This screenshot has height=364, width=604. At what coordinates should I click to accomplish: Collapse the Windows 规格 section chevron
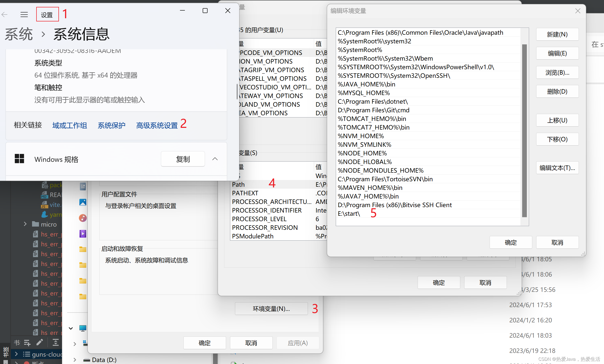pyautogui.click(x=215, y=159)
